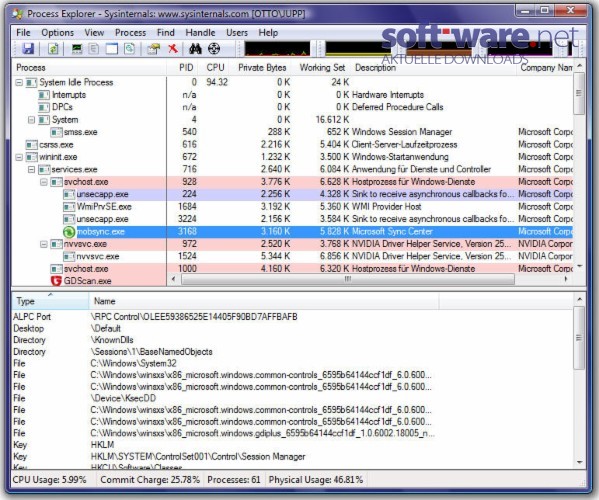
Task: Open the Find menu
Action: [166, 33]
